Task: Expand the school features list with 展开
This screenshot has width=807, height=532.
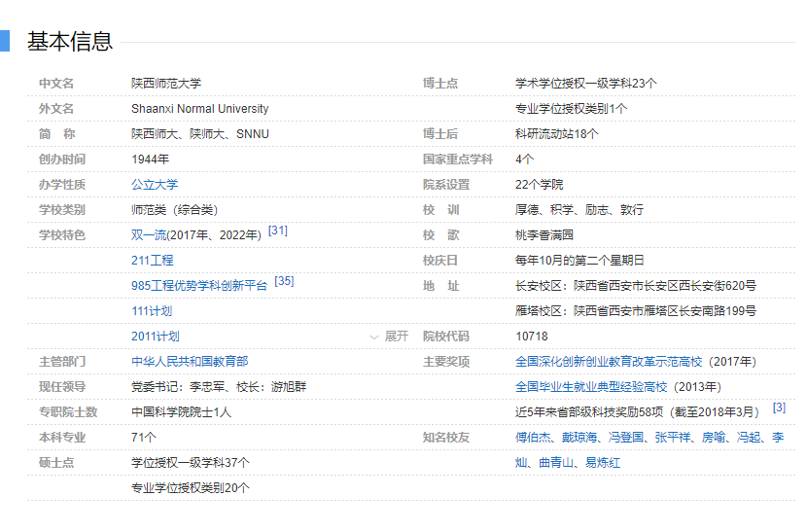Action: (390, 337)
